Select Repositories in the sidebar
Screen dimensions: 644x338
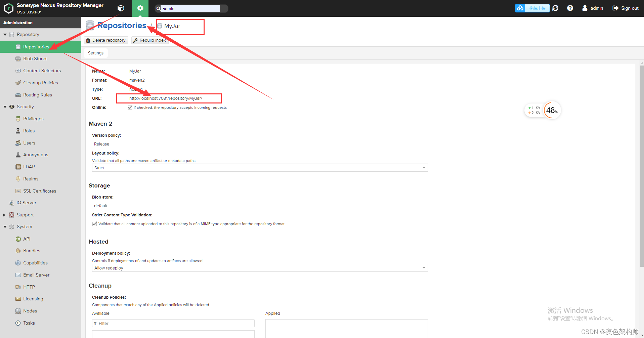pyautogui.click(x=41, y=47)
